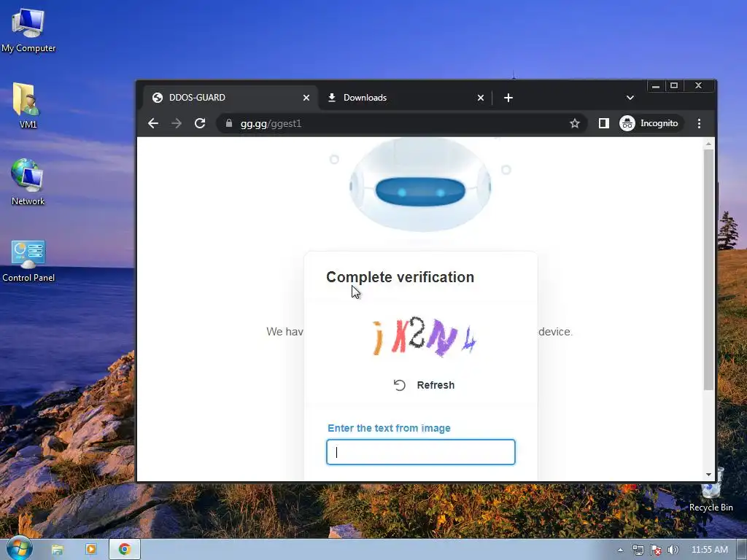Click the network tray icon

coord(638,550)
